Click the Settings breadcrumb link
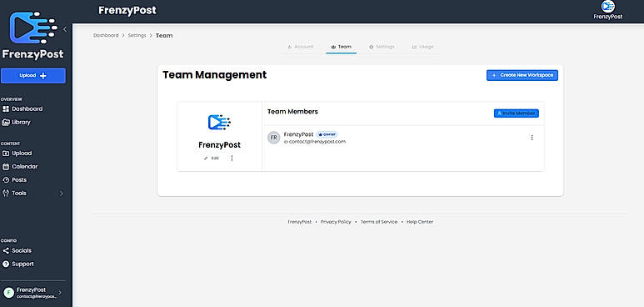 point(137,35)
